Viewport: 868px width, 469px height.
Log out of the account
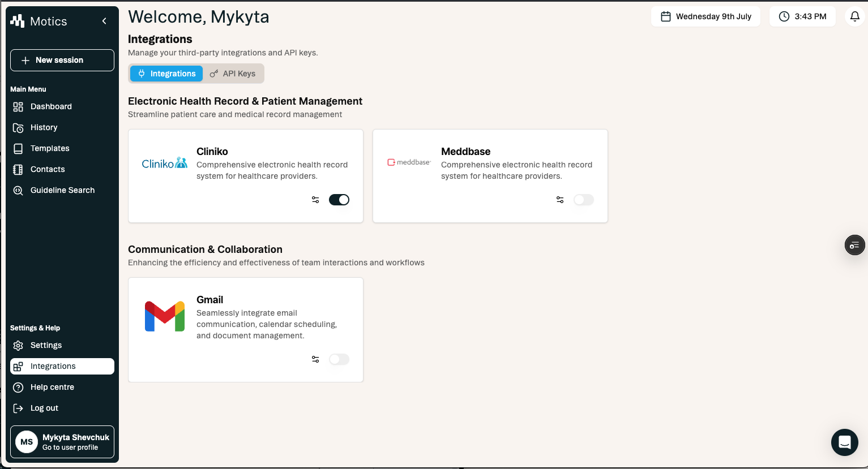pyautogui.click(x=62, y=408)
